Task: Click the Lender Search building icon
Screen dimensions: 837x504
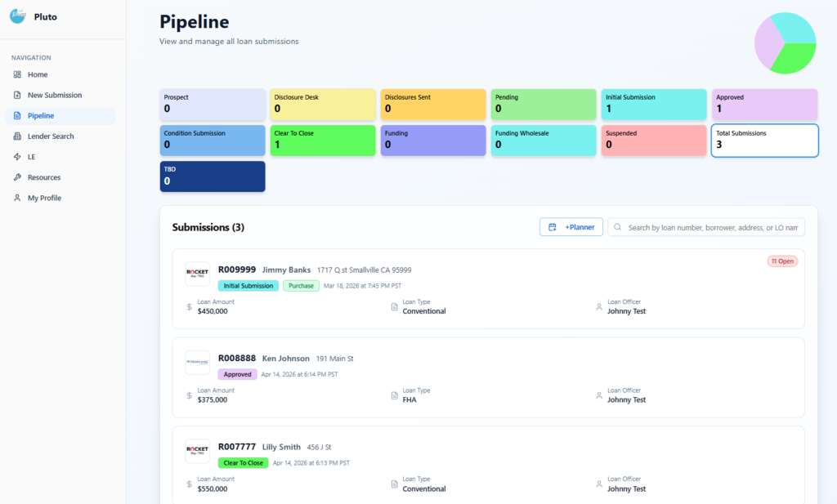Action: click(17, 136)
